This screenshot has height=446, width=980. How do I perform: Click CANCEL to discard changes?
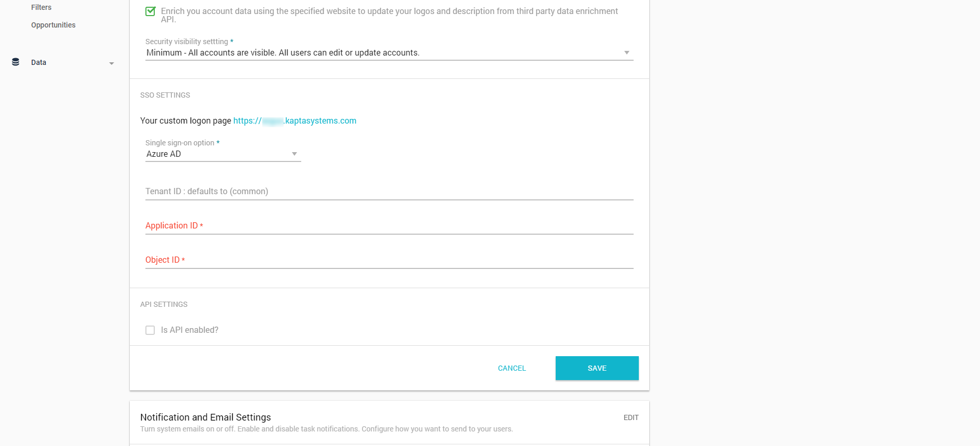point(512,368)
